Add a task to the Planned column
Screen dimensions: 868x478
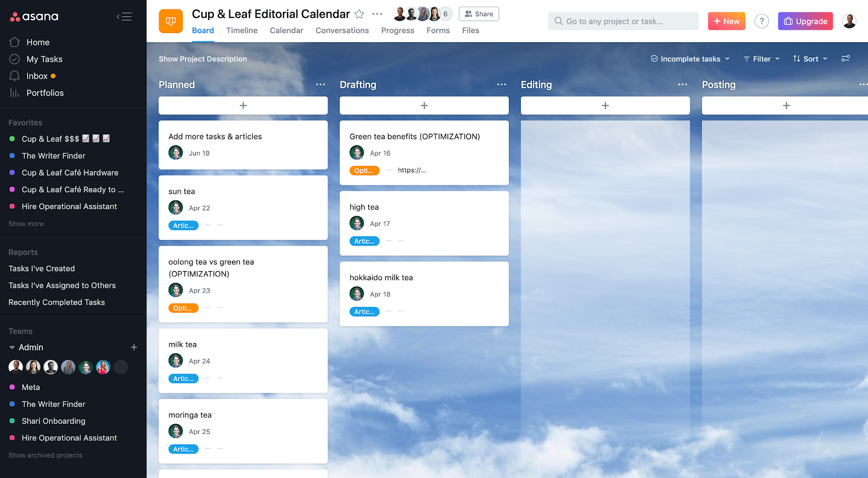pyautogui.click(x=243, y=106)
